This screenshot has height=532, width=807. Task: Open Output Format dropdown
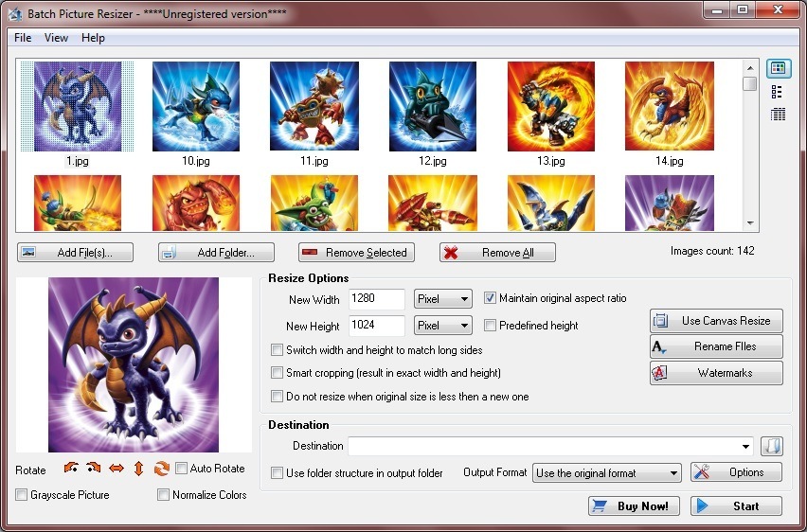(x=607, y=472)
